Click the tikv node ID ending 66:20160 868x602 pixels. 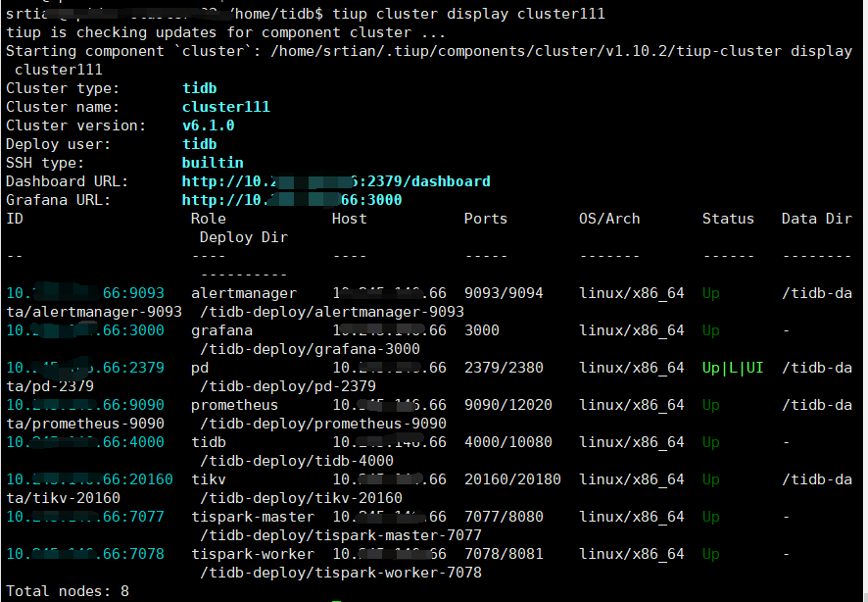[90, 479]
